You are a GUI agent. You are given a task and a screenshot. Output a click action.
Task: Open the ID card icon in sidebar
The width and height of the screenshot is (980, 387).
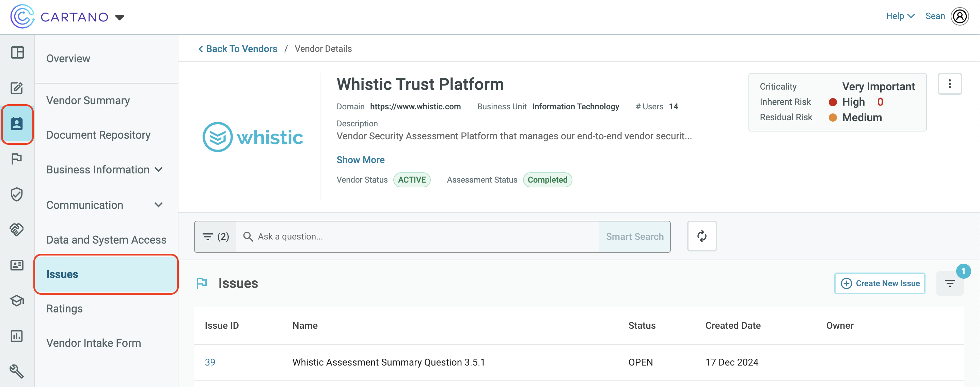coord(17,265)
